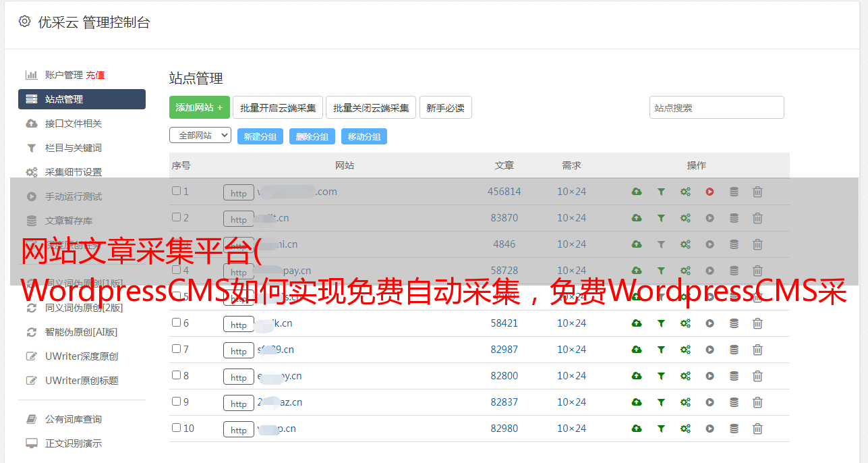Screen dimensions: 868x463
Task: Select 站点管理 in the sidebar
Action: [x=82, y=99]
